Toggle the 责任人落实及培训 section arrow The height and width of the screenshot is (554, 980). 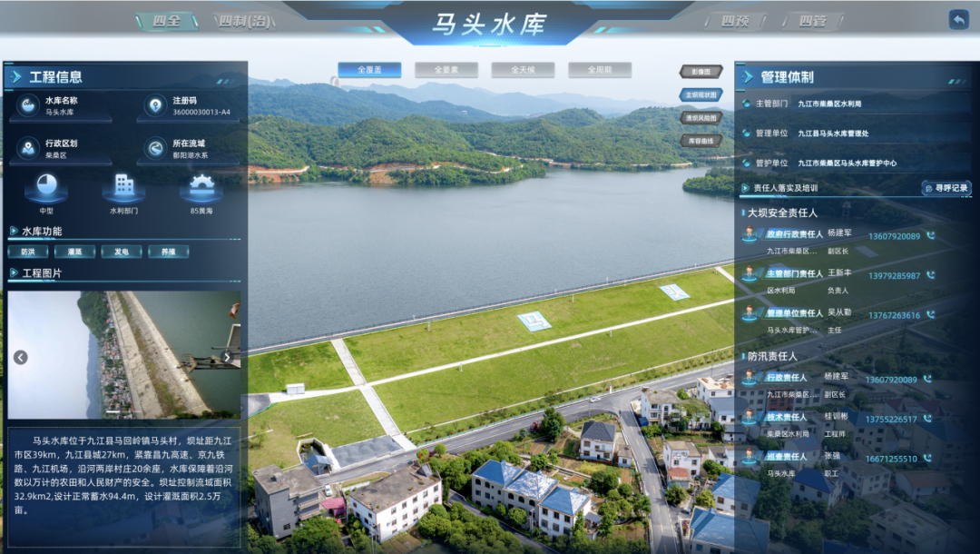(x=745, y=188)
